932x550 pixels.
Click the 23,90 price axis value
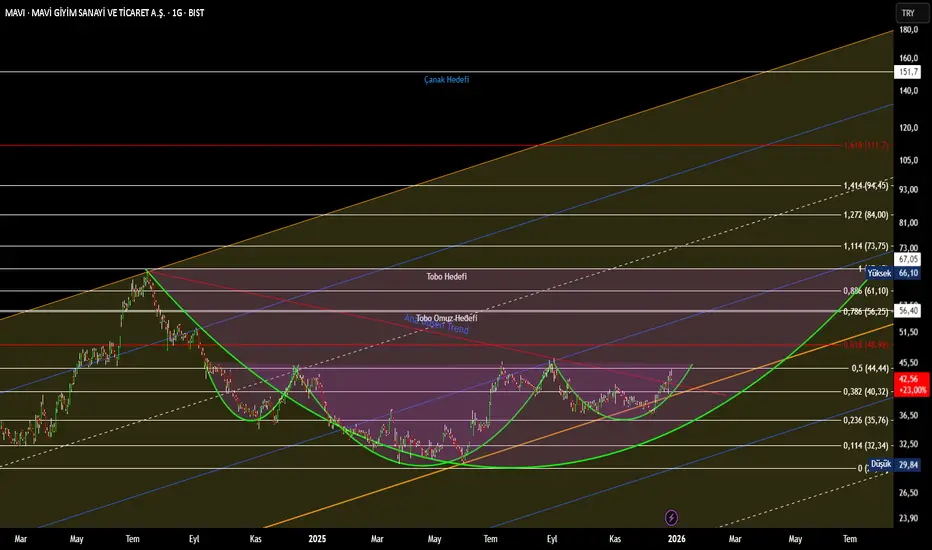908,518
